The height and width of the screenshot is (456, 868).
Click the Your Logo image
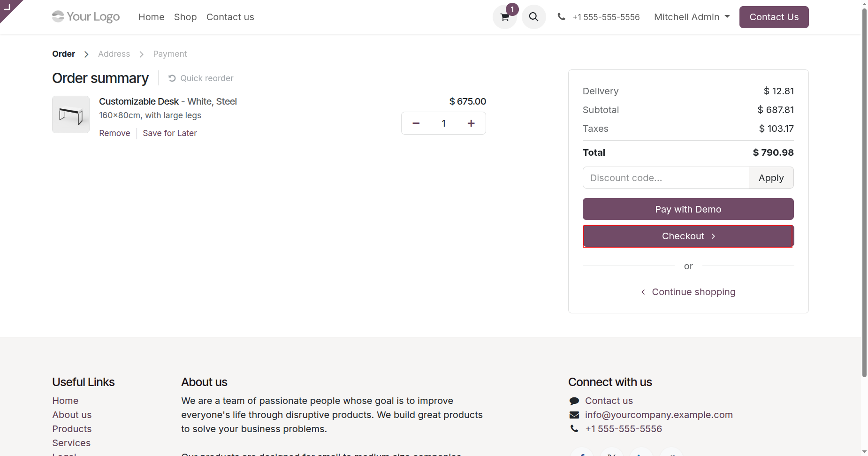coord(86,17)
